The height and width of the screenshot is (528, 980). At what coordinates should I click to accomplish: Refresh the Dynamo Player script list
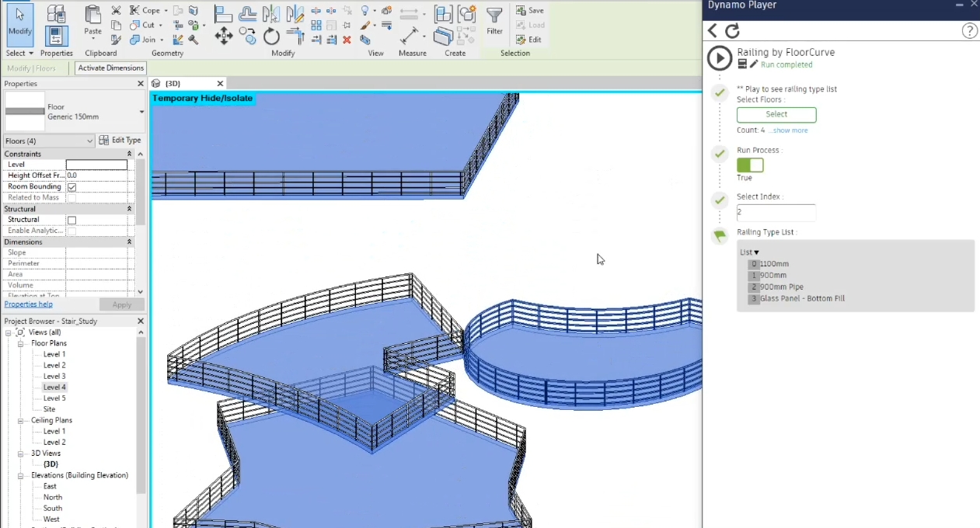tap(732, 31)
